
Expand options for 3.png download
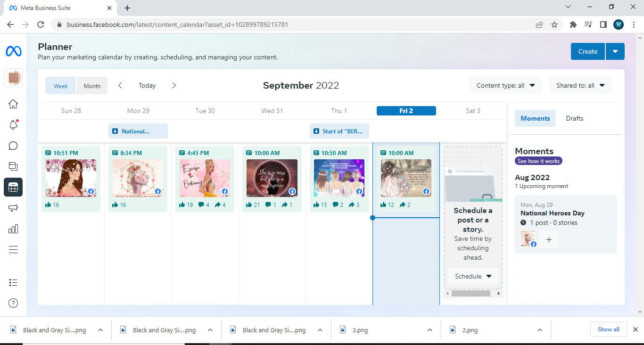(x=430, y=330)
